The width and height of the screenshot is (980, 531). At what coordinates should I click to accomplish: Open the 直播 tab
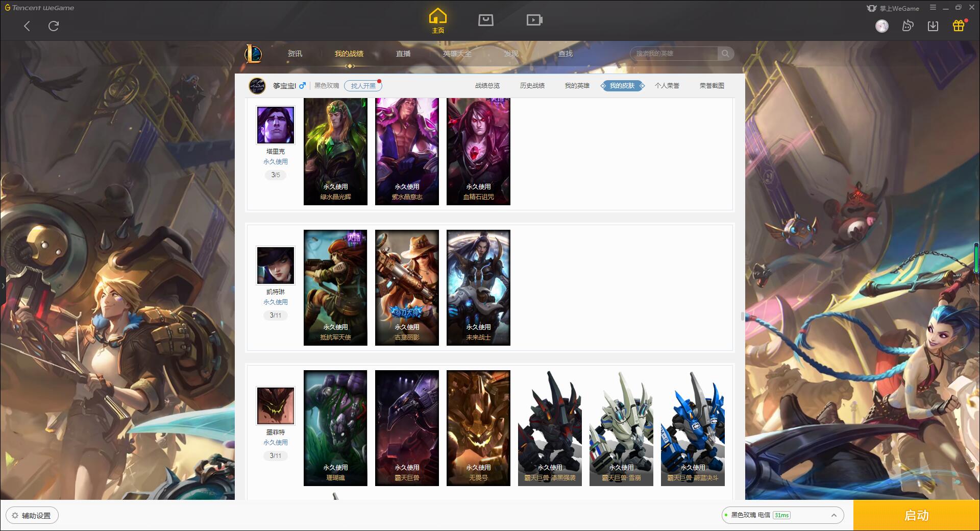pos(403,54)
